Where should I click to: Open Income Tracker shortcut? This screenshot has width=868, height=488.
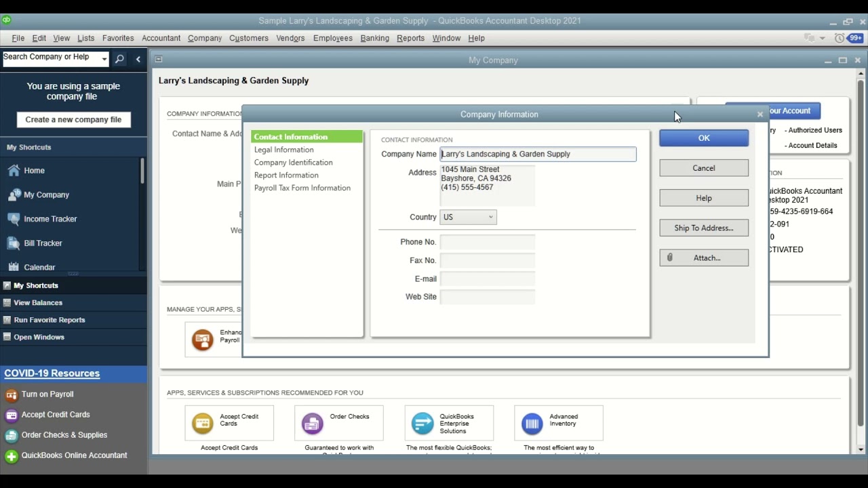(x=50, y=219)
